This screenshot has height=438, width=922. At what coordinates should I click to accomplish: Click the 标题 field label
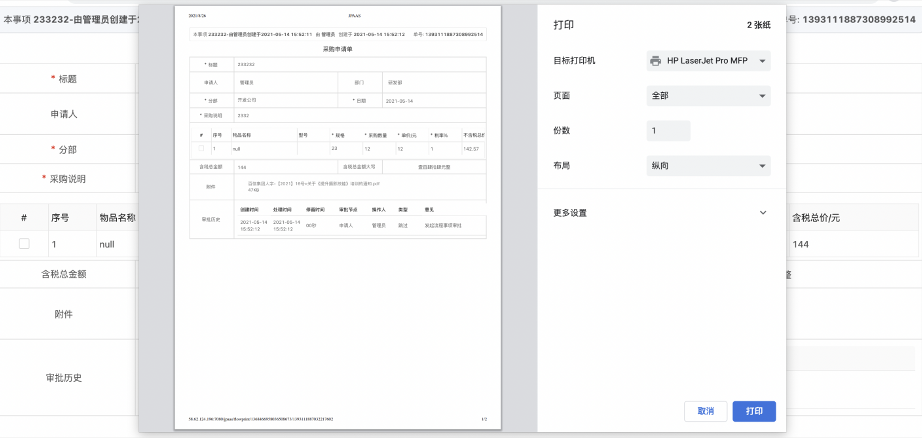[67, 79]
